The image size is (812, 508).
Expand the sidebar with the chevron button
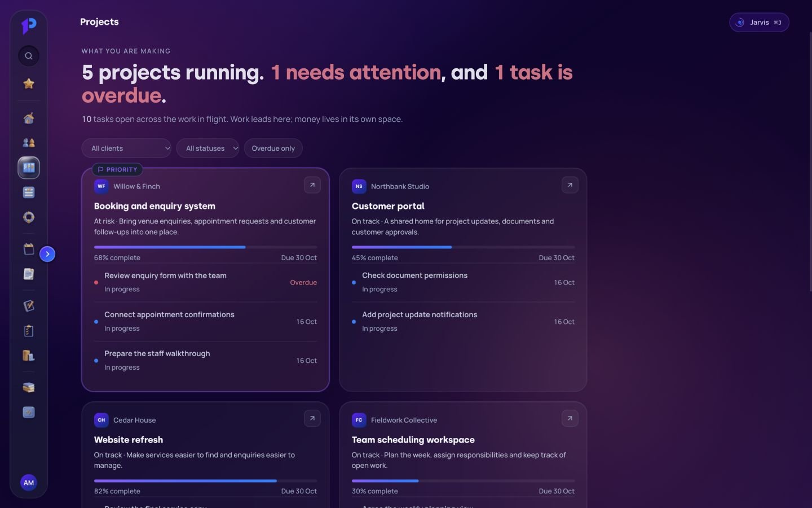tap(47, 254)
